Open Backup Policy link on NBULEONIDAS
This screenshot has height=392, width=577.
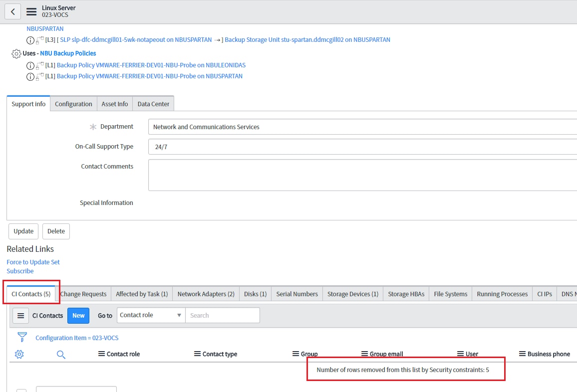pyautogui.click(x=151, y=65)
